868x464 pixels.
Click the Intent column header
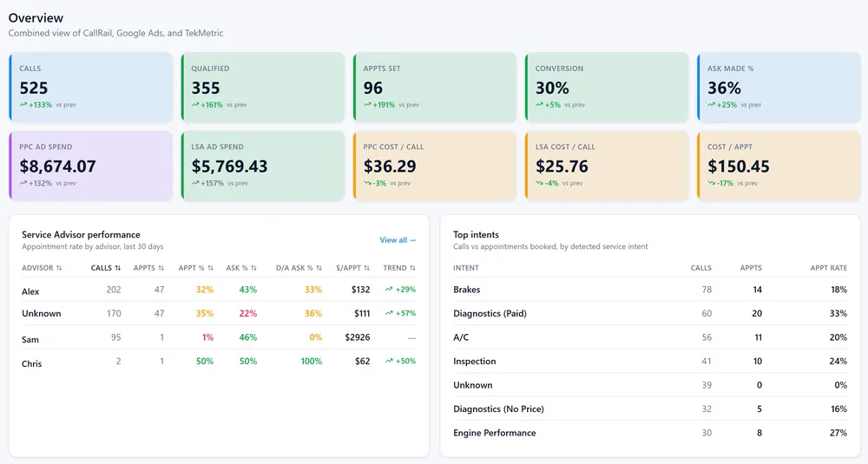pos(466,268)
